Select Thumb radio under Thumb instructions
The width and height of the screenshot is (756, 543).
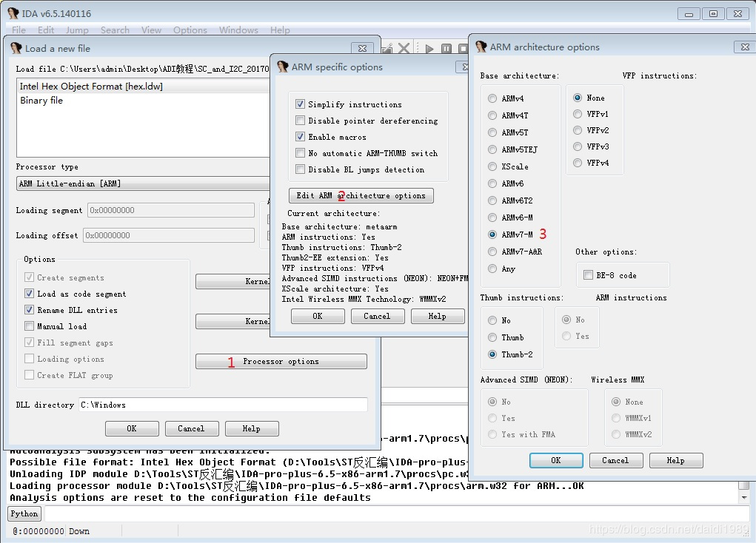492,337
